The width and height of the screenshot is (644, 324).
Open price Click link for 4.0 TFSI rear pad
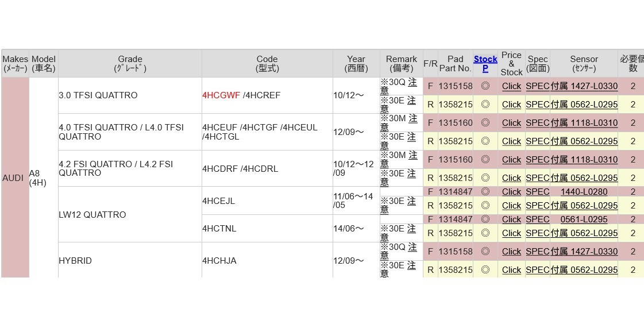pyautogui.click(x=511, y=141)
